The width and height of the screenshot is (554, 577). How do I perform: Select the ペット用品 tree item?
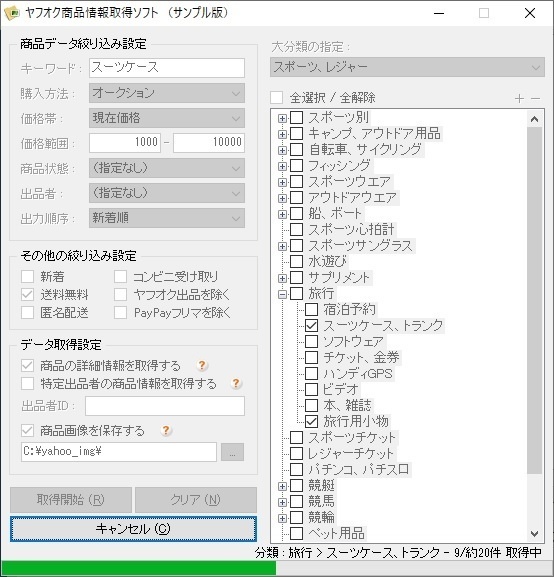(336, 533)
